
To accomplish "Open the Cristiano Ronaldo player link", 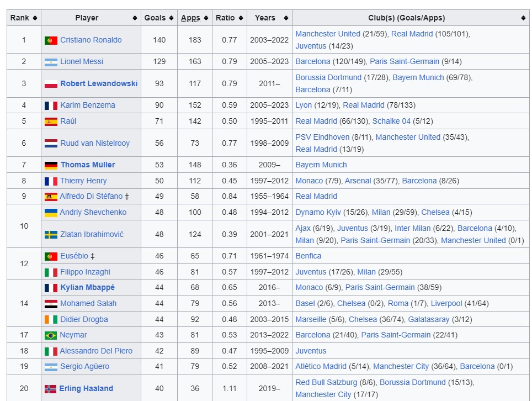I will (x=91, y=40).
